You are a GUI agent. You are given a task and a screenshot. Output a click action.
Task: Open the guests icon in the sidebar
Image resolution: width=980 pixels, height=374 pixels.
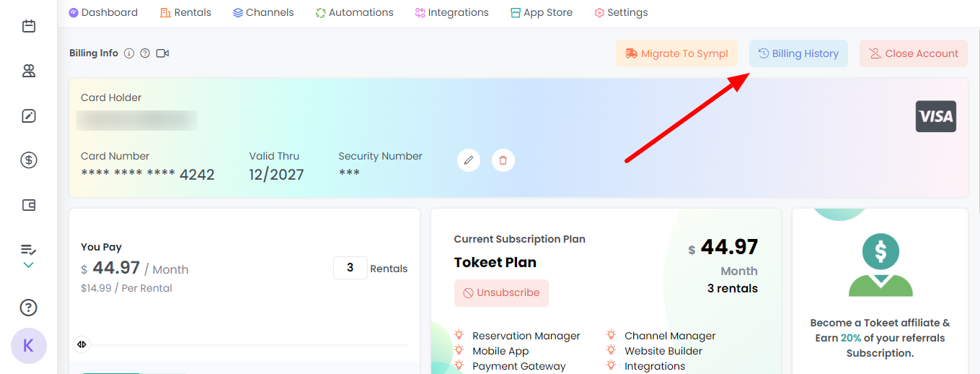pyautogui.click(x=29, y=71)
